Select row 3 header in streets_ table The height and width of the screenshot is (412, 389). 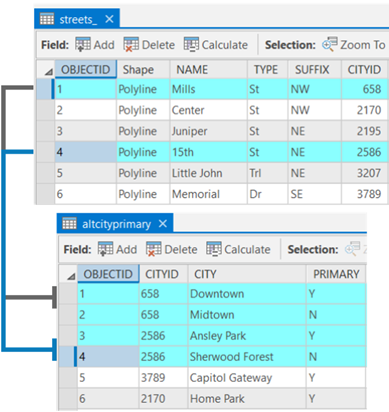pyautogui.click(x=45, y=131)
